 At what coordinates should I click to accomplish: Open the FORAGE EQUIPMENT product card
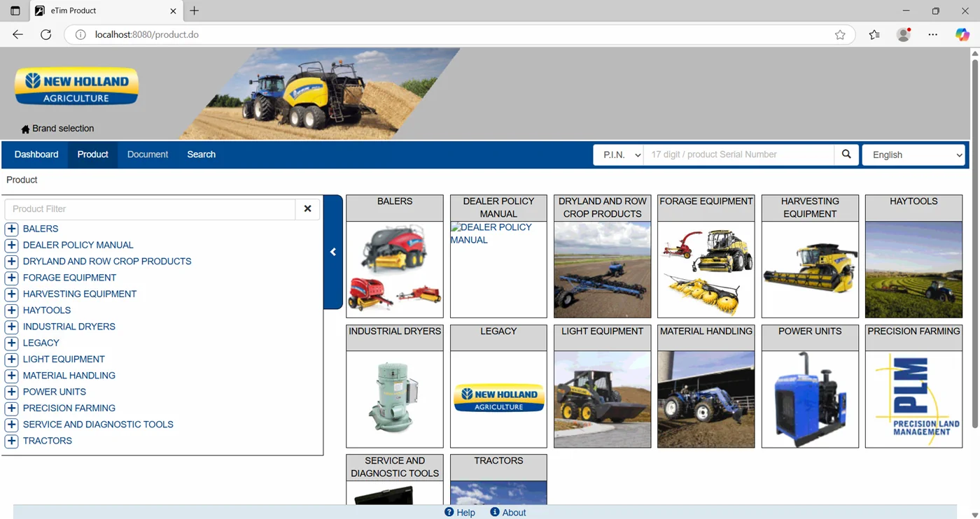706,256
